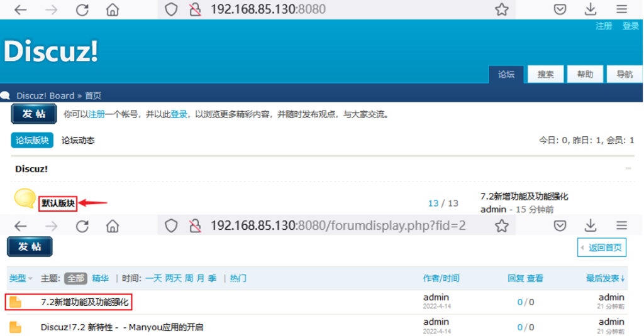
Task: Click the 注册 link in the welcome message
Action: coord(96,114)
